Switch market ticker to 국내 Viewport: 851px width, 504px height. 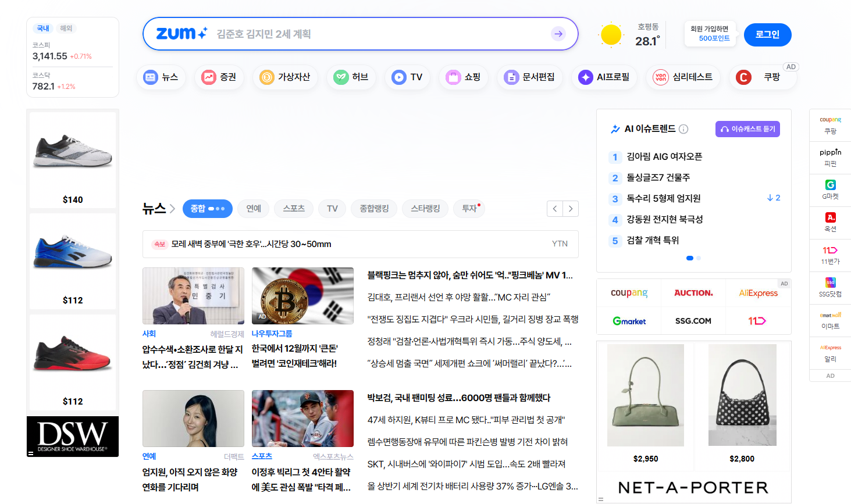click(43, 28)
